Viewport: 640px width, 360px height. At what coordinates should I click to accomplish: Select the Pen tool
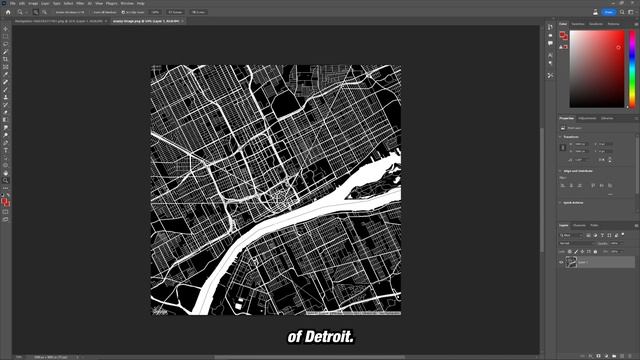[x=5, y=143]
